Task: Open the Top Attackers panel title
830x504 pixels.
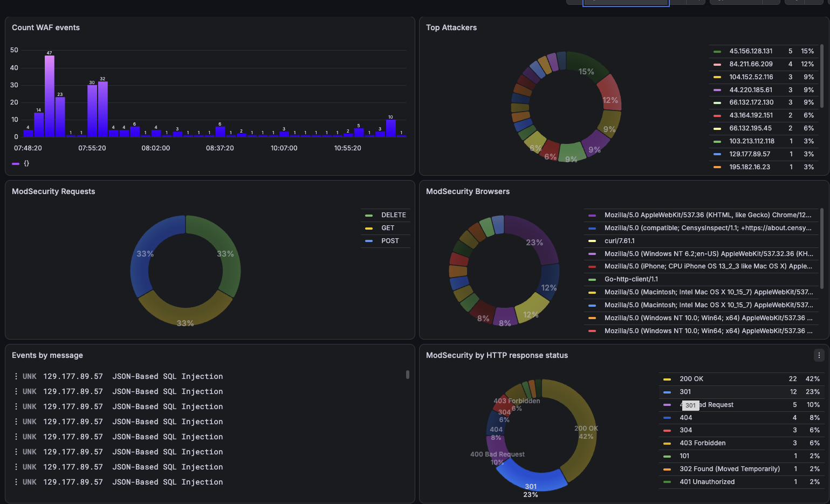Action: tap(451, 27)
